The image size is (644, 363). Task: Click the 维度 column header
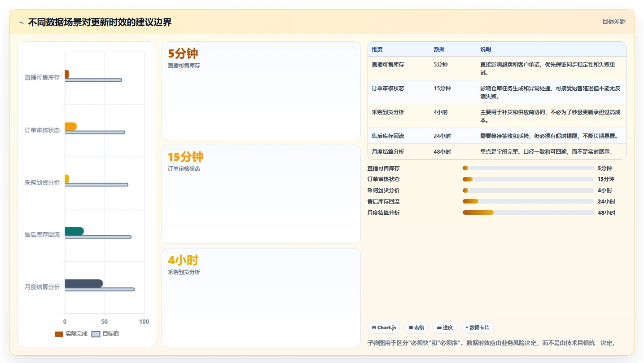[377, 49]
